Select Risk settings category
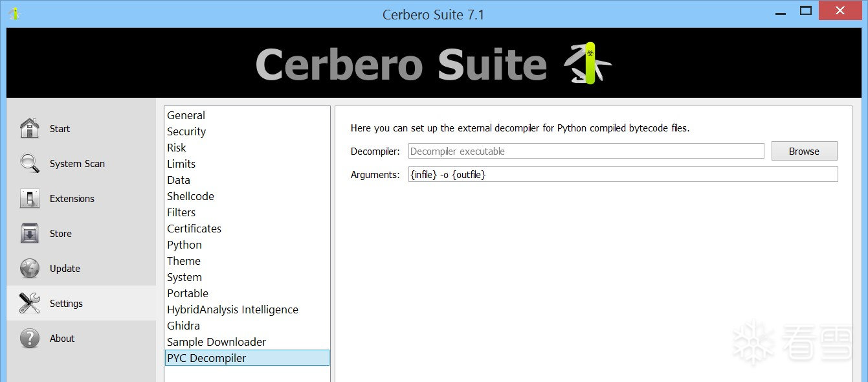Viewport: 868px width, 382px height. click(247, 148)
